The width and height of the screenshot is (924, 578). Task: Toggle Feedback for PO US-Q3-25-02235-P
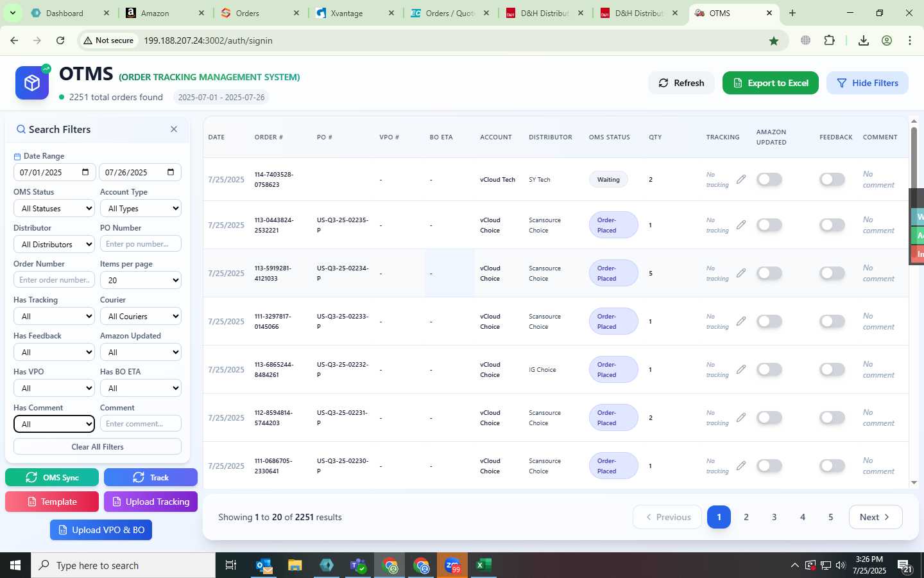[x=832, y=225]
